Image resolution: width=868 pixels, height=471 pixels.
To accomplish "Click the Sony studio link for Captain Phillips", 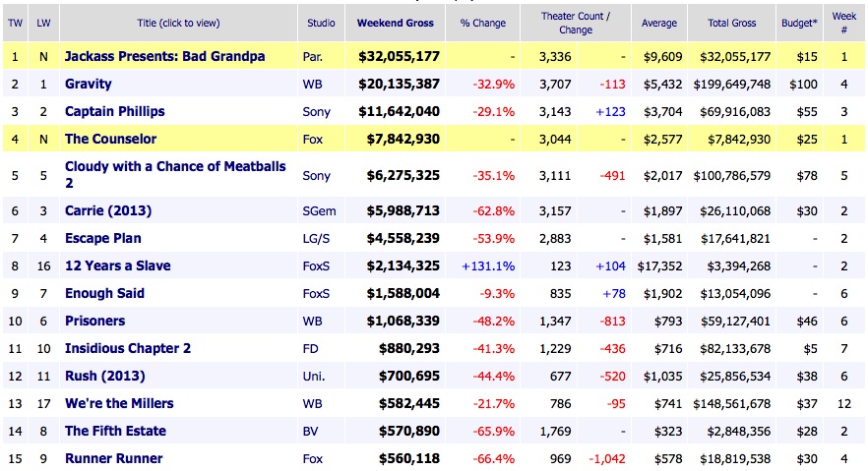I will click(317, 111).
